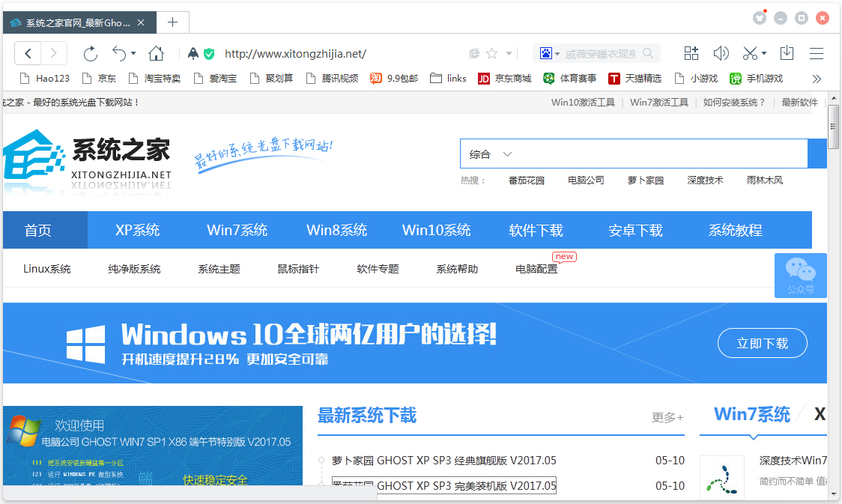Open the extensions grid icon
Screen dimensions: 842x504
point(691,53)
